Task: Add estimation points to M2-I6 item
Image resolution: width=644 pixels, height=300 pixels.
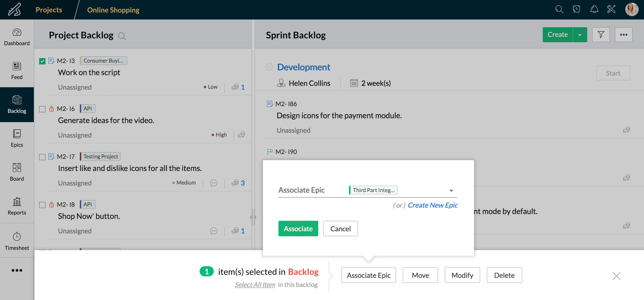Action: point(241,135)
